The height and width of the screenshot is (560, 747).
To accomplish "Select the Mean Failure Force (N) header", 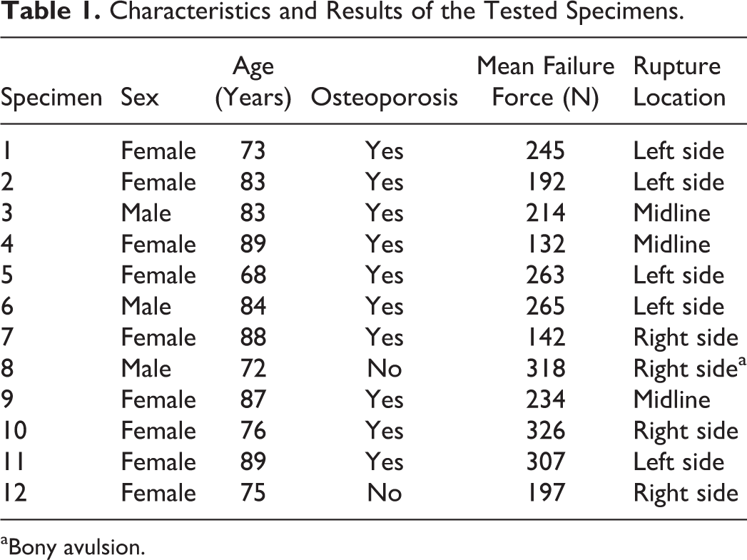I will [546, 82].
